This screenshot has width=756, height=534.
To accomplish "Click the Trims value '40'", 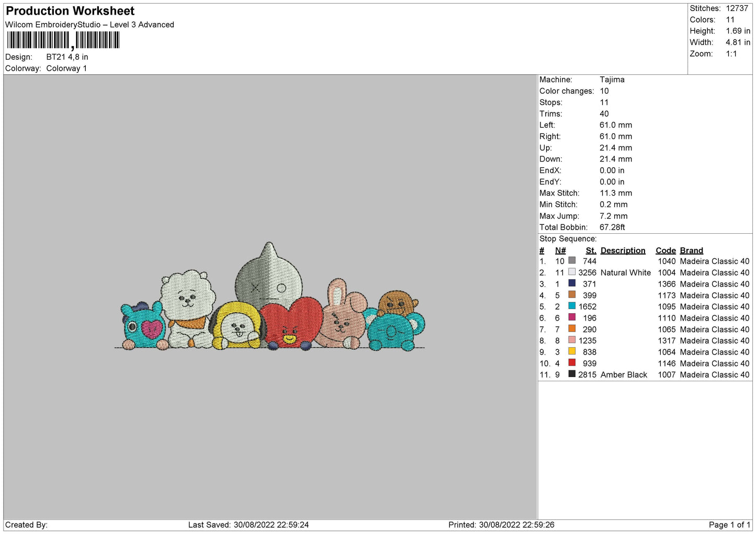I will (604, 113).
